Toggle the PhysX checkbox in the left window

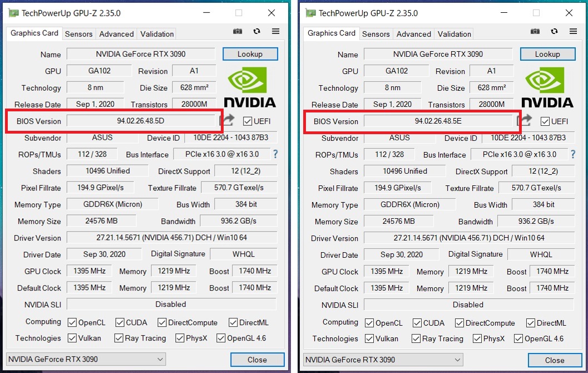click(x=180, y=338)
